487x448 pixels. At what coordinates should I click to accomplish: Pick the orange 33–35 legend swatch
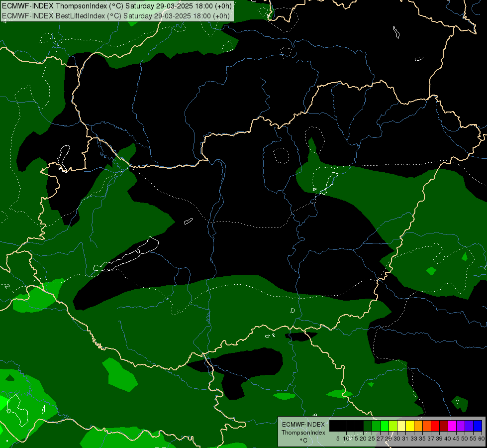pyautogui.click(x=418, y=426)
